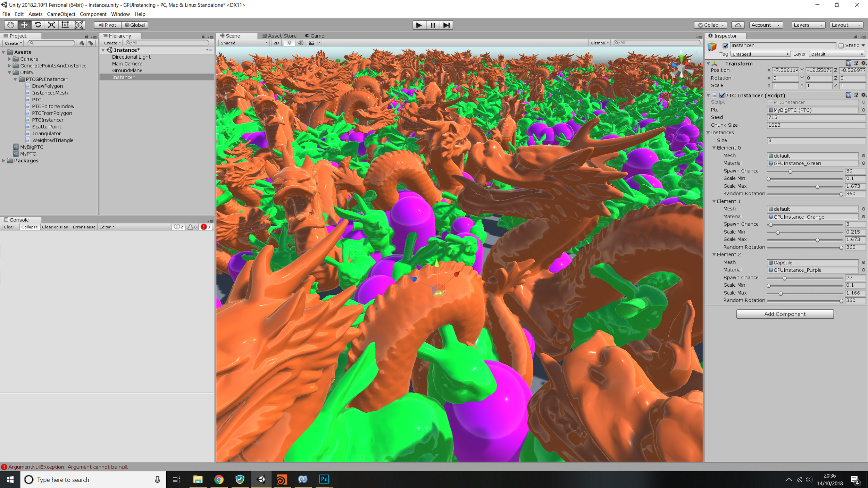Open the PTC Instancer gear menu
The height and width of the screenshot is (488, 868).
coord(864,95)
